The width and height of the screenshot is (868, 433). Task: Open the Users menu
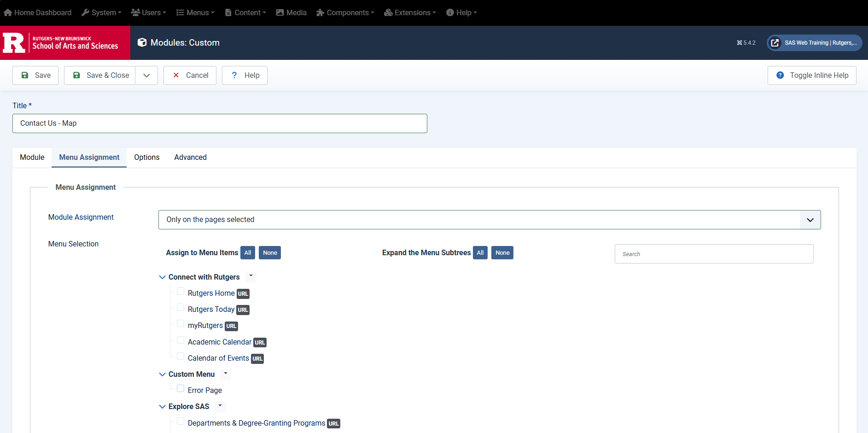tap(149, 12)
